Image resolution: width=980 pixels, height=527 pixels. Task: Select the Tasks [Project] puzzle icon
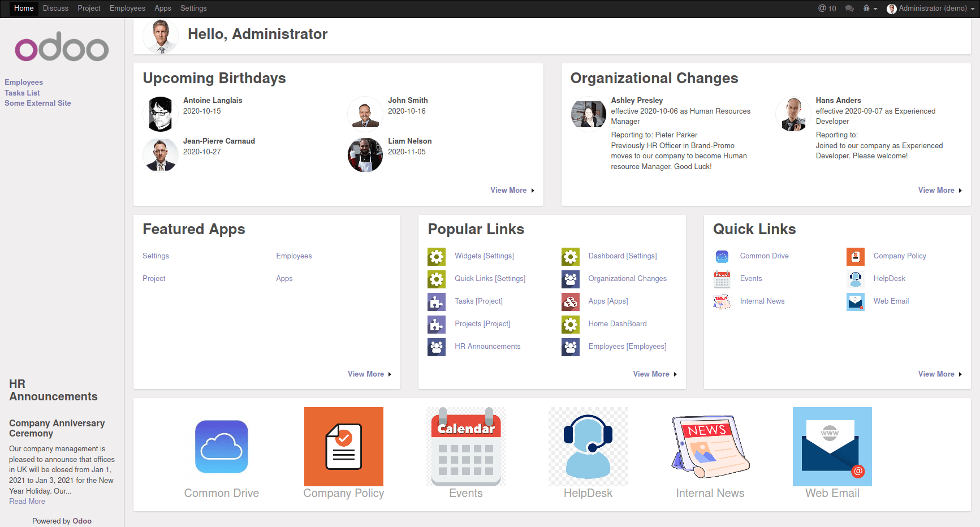[x=437, y=301]
